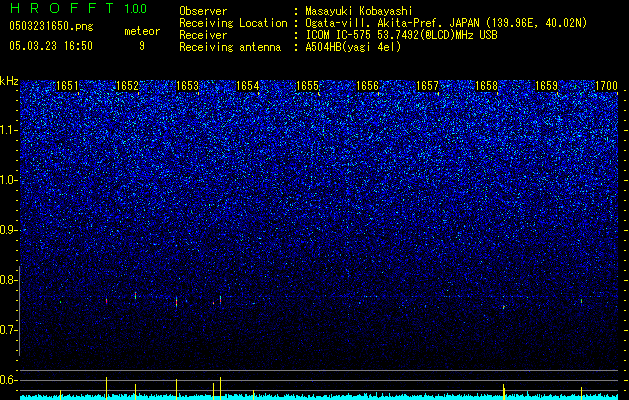The height and width of the screenshot is (400, 629).
Task: Click the 1655 time axis label
Action: 307,86
